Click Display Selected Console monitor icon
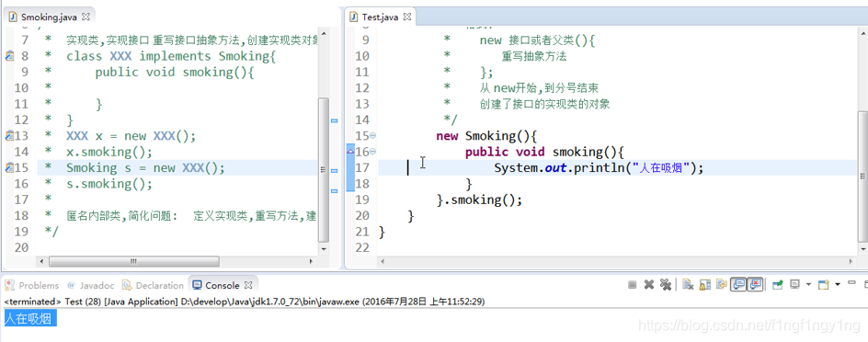This screenshot has height=342, width=868. (x=795, y=284)
